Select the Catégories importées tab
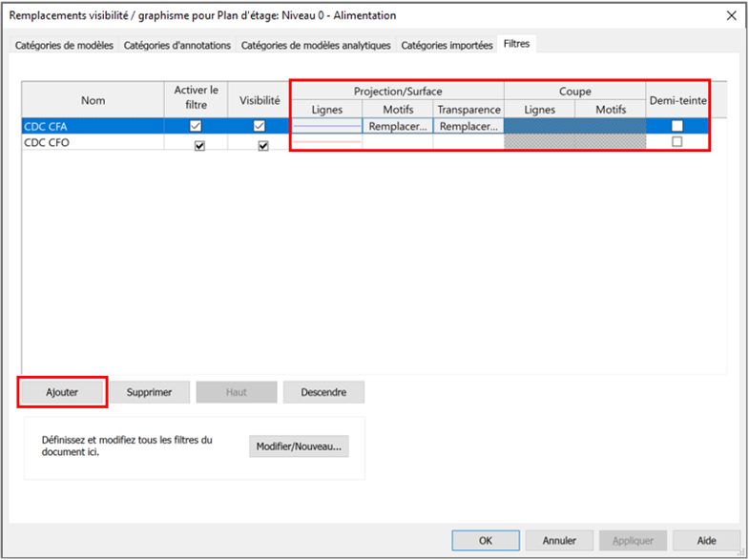This screenshot has height=560, width=749. click(x=447, y=45)
